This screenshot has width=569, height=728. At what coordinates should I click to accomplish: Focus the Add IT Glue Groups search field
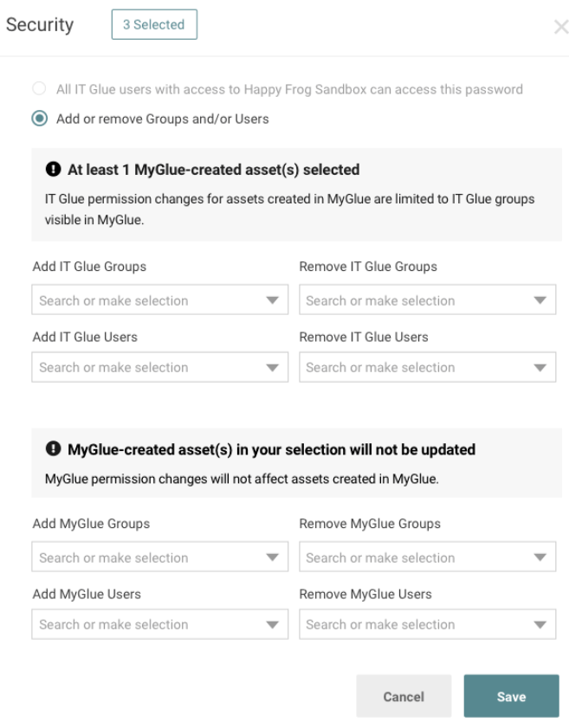[x=159, y=300]
